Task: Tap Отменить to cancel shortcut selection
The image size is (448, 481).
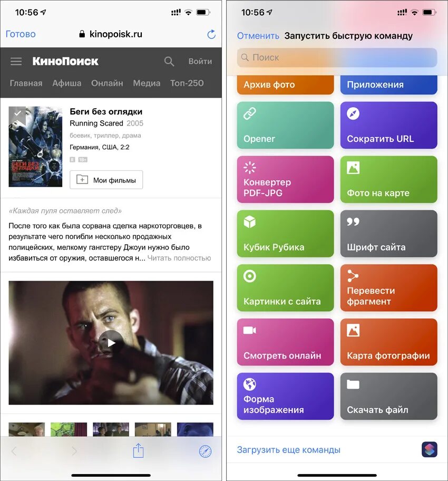Action: (258, 36)
